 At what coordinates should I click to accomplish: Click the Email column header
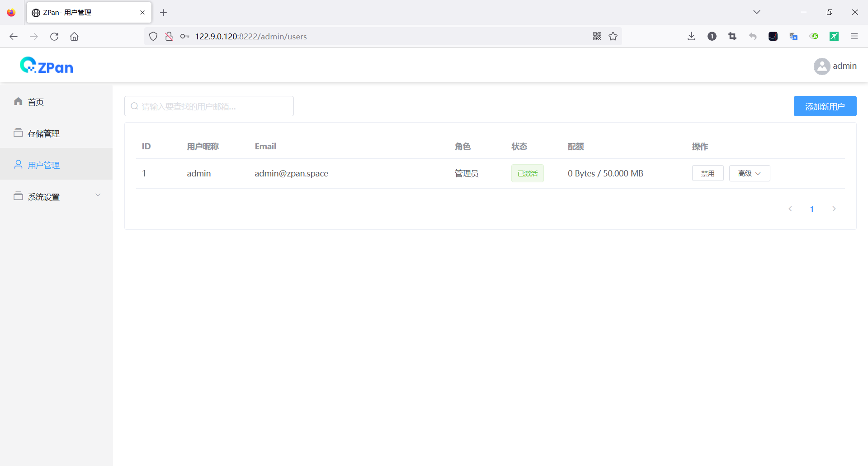coord(265,147)
